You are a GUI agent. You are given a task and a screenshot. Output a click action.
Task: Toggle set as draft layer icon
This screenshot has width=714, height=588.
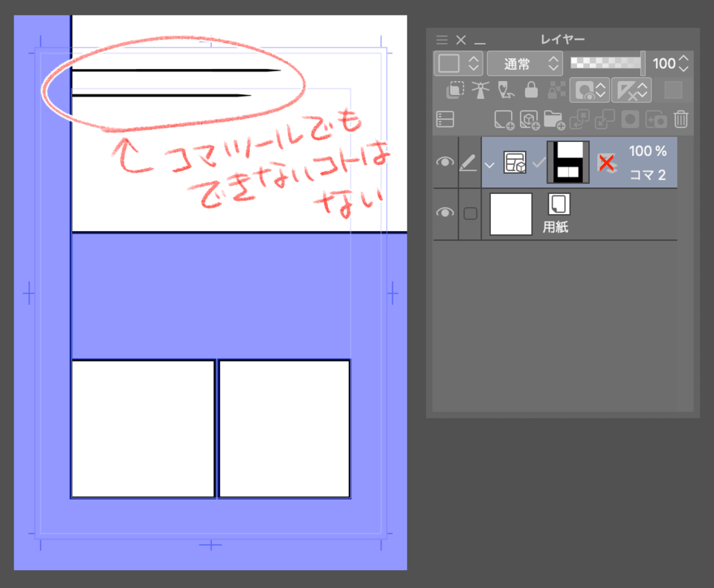coord(506,90)
